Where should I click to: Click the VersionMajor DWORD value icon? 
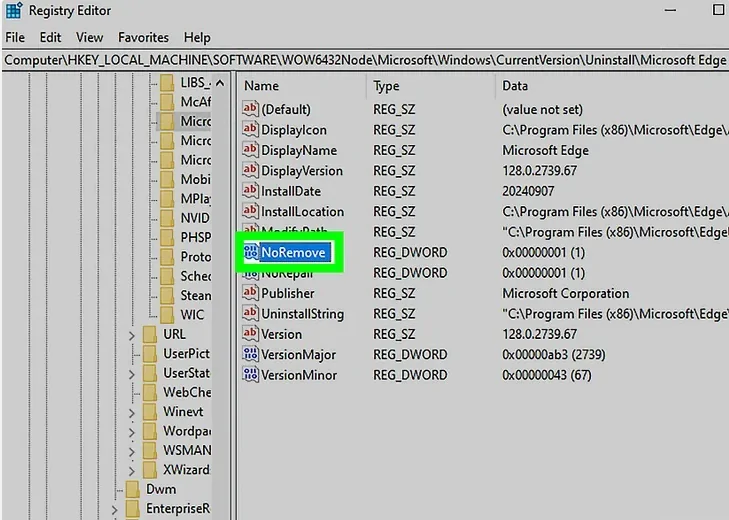coord(250,355)
